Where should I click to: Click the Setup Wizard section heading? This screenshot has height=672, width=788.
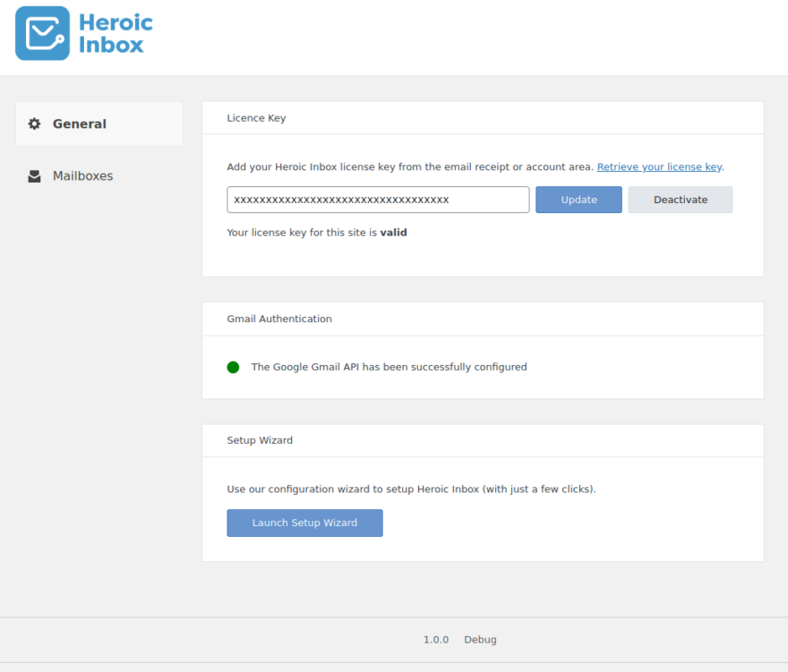[260, 440]
